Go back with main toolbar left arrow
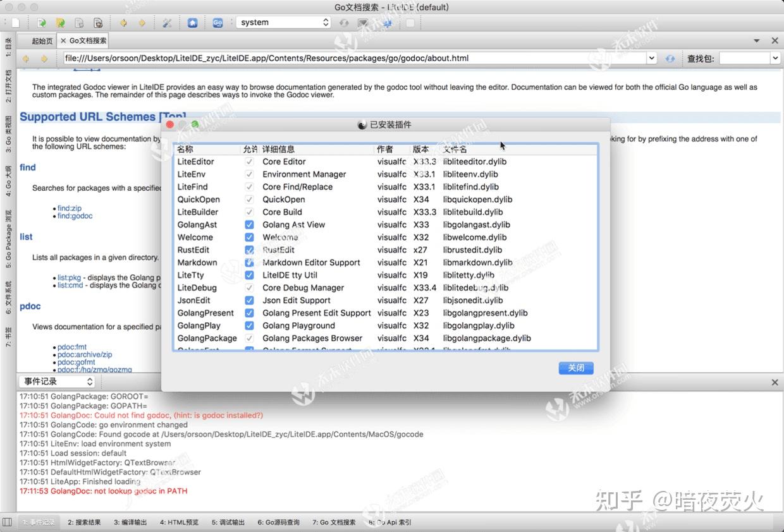Viewport: 784px width, 532px height. pyautogui.click(x=123, y=23)
